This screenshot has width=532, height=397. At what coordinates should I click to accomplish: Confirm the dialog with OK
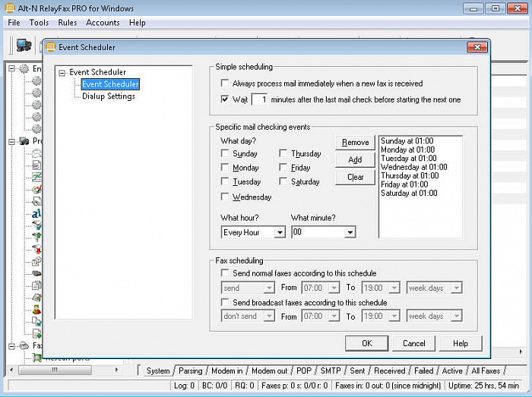(x=367, y=343)
